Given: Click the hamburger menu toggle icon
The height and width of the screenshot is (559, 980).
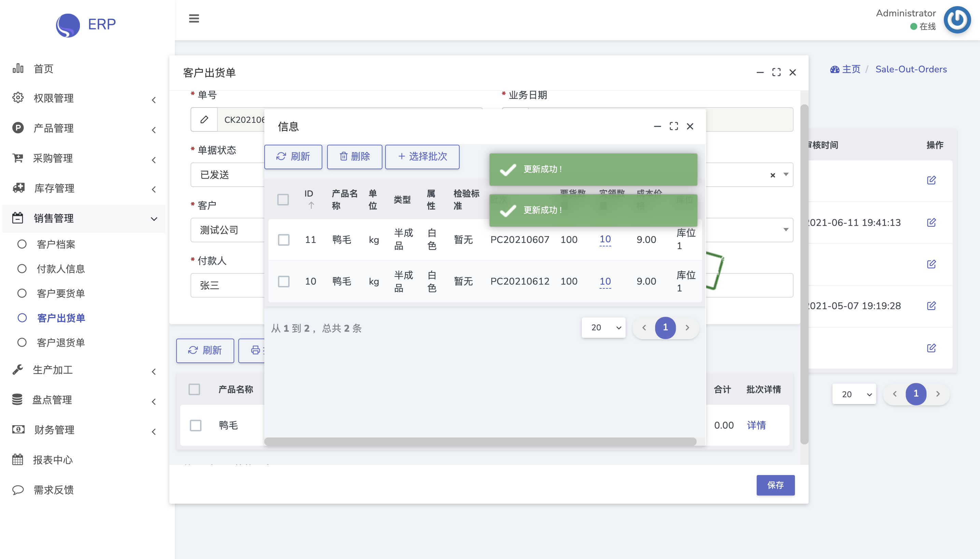Looking at the screenshot, I should point(194,18).
